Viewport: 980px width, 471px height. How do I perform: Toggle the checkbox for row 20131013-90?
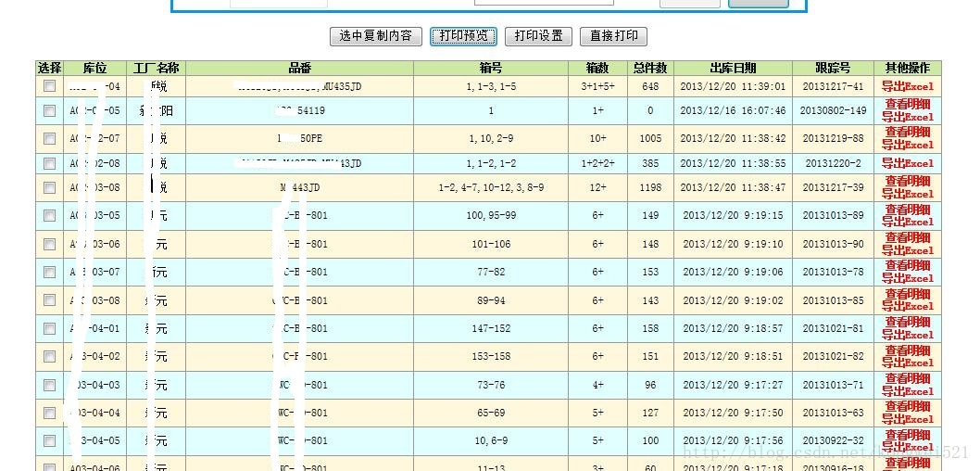click(x=49, y=244)
